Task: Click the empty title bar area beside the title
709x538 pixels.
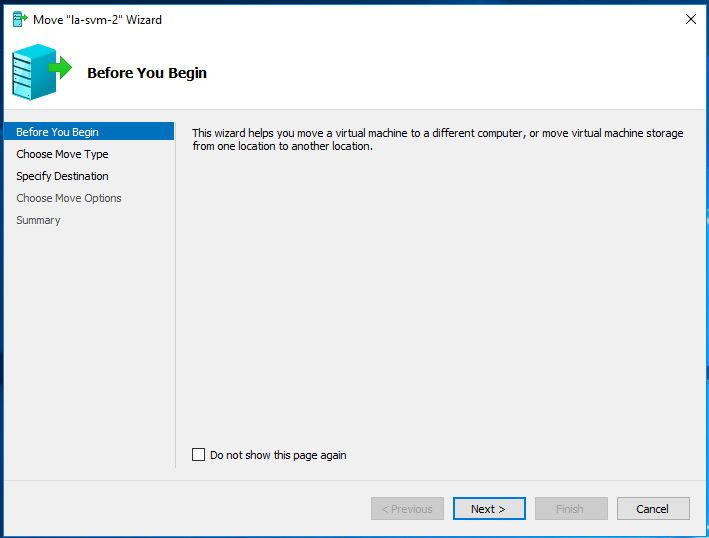Action: point(421,19)
